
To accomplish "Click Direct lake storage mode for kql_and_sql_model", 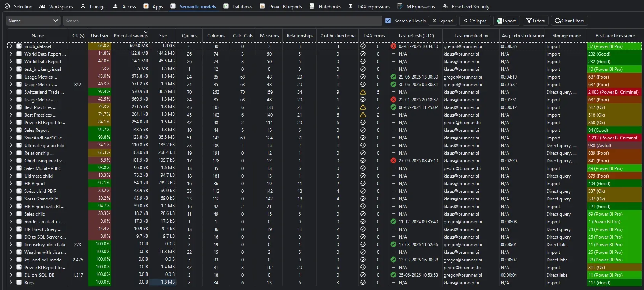I will pyautogui.click(x=557, y=260).
